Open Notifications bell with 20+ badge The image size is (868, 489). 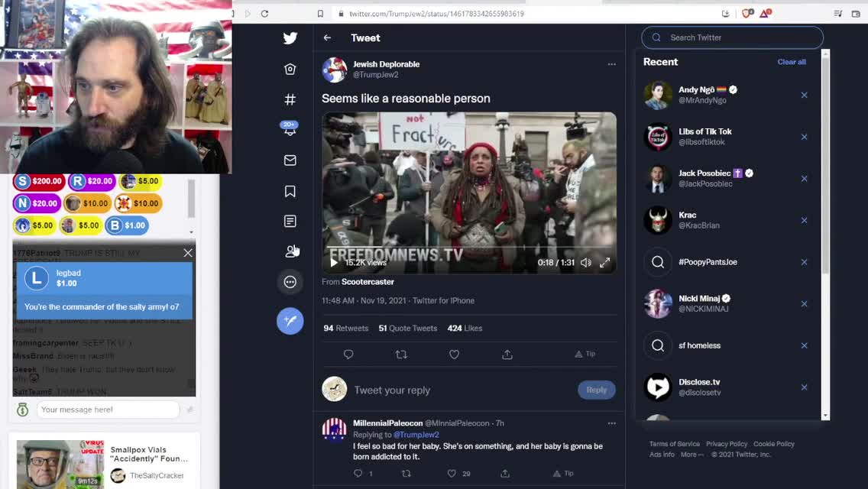tap(290, 128)
